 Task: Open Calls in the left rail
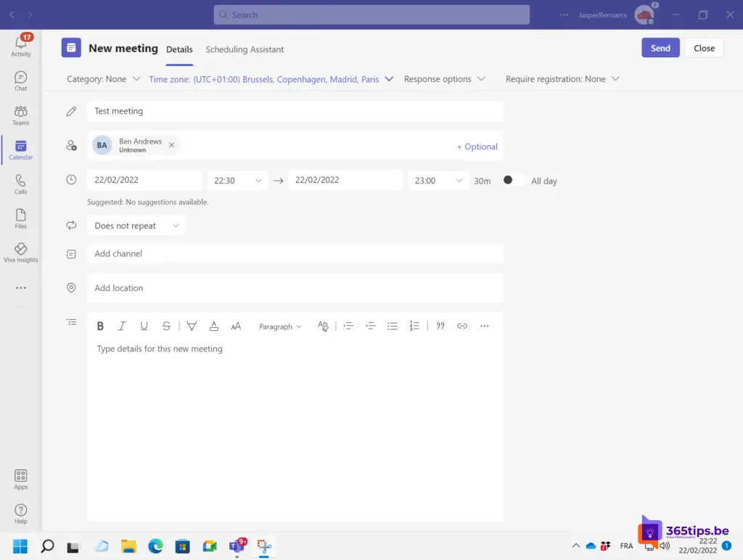[x=21, y=184]
